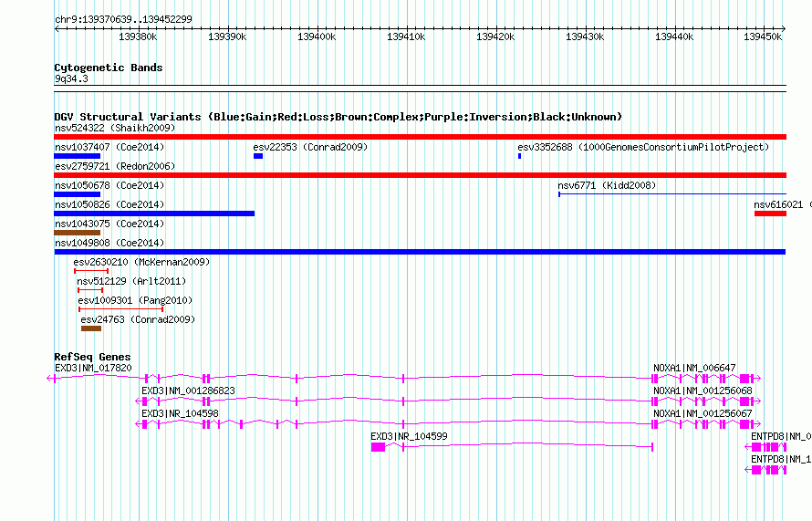Click the nsv1037407 (Coe2014) variant label
This screenshot has height=521, width=812.
(109, 147)
